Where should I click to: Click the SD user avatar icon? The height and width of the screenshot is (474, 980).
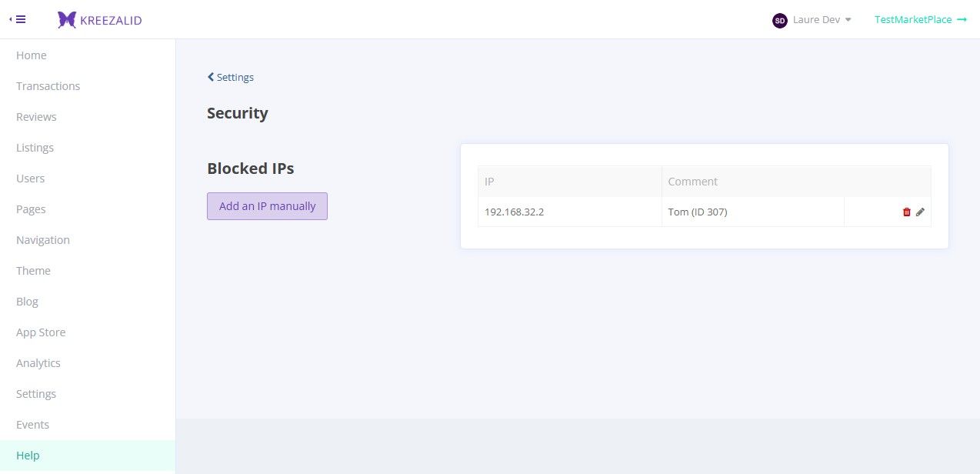coord(779,20)
